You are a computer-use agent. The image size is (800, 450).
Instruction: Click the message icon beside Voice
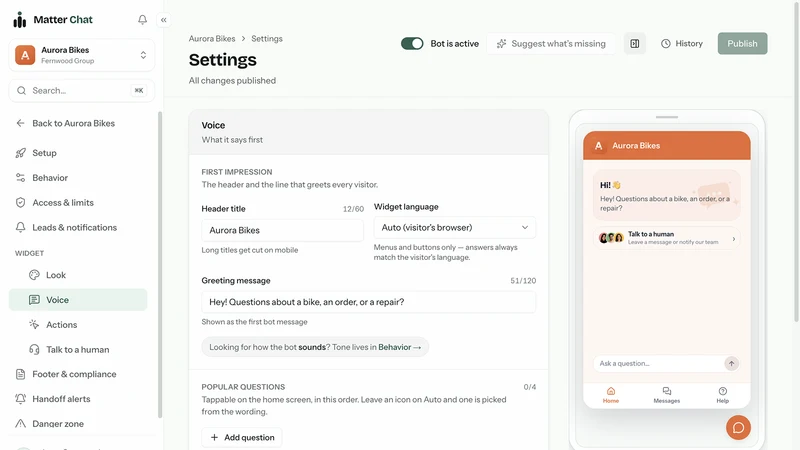click(x=34, y=300)
